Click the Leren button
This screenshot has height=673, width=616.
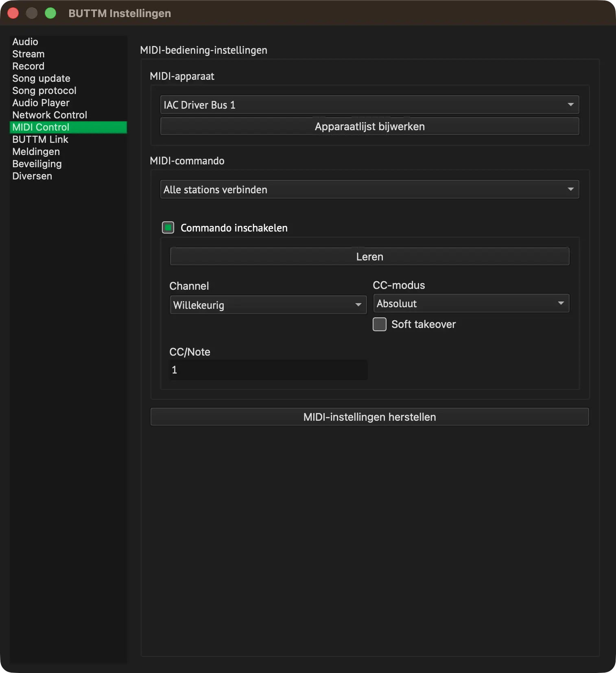pos(369,256)
